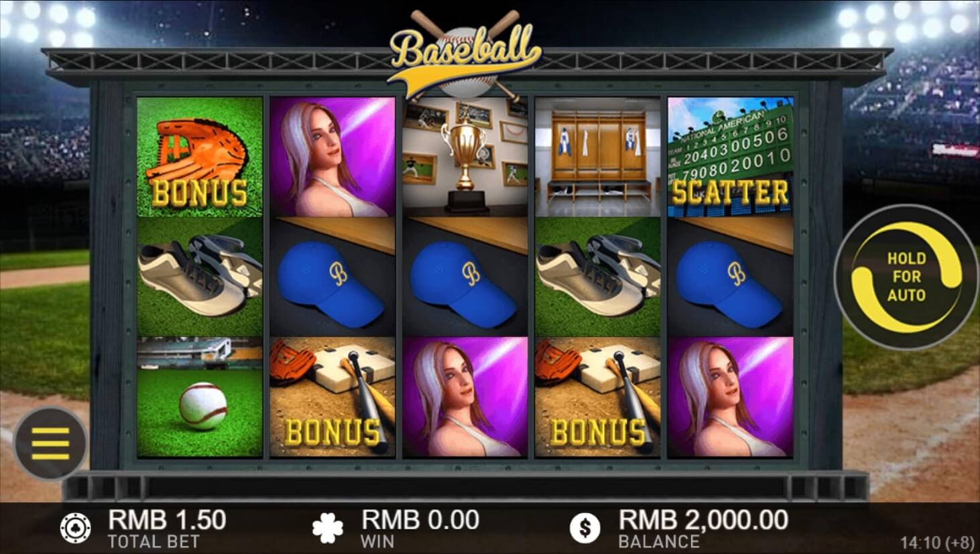Click the cleats symbol in first reel
The width and height of the screenshot is (980, 554).
pos(200,277)
